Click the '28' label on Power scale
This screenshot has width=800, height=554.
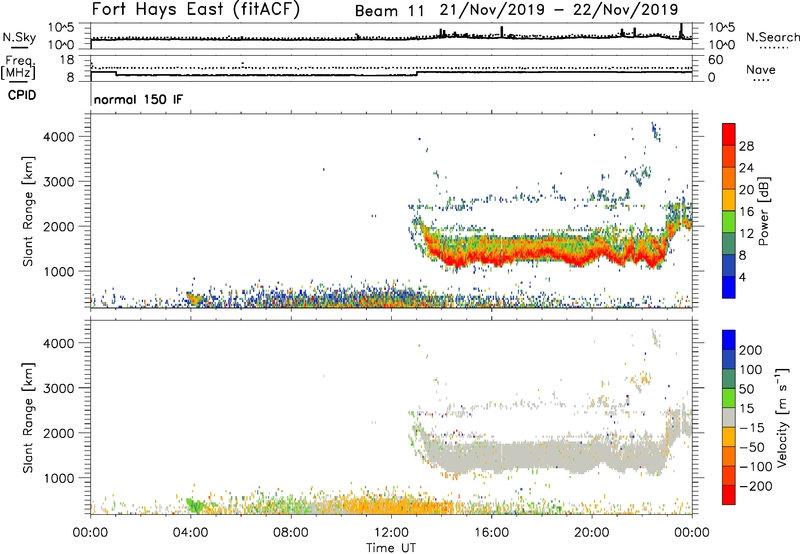tap(746, 146)
